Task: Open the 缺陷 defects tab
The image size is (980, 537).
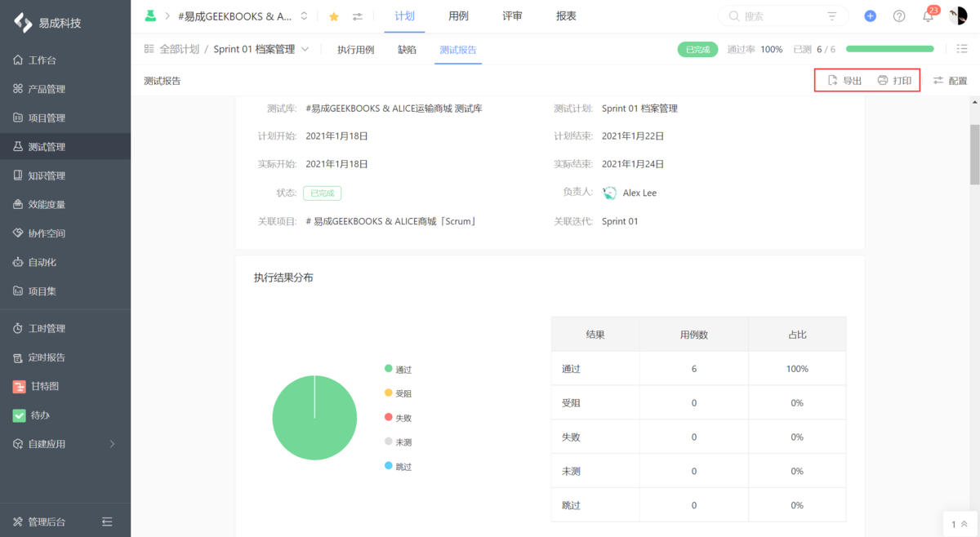Action: pos(407,49)
